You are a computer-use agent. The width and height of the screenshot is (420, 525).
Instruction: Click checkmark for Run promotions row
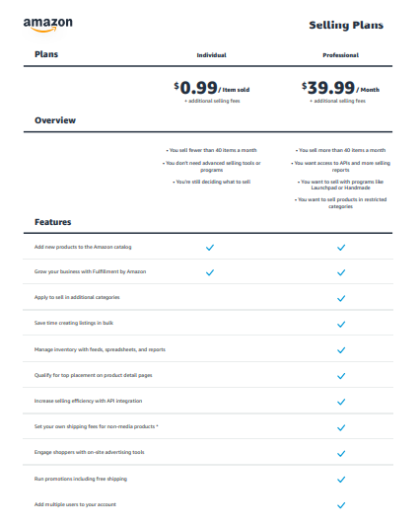341,480
